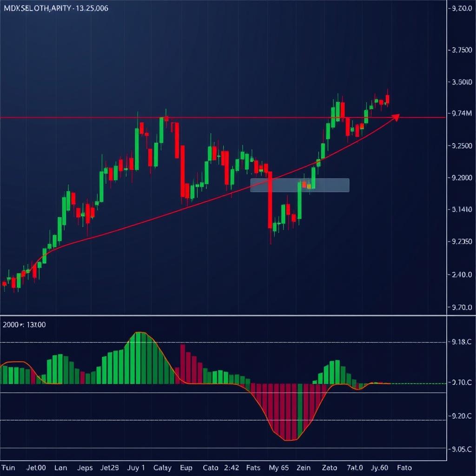The image size is (476, 476).
Task: Select the 'Zato' time axis label
Action: pos(330,468)
